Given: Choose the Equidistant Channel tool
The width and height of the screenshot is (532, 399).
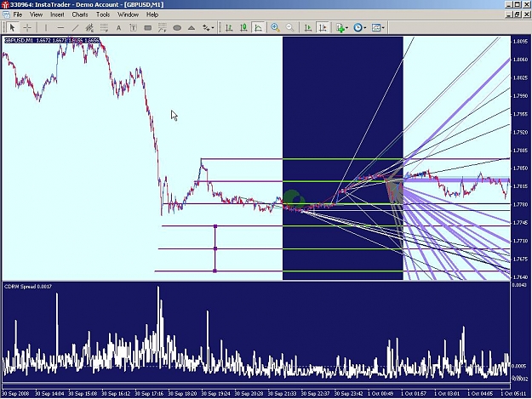Looking at the screenshot, I should 89,27.
